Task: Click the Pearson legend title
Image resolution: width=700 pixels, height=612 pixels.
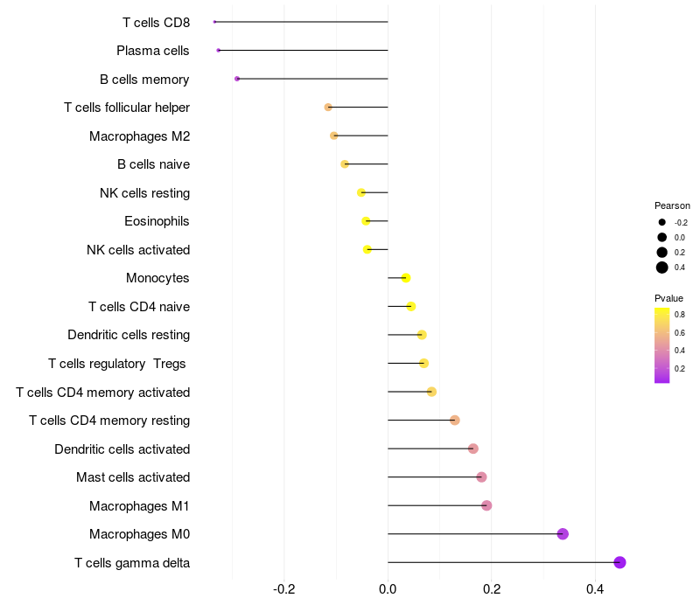Action: coord(672,205)
